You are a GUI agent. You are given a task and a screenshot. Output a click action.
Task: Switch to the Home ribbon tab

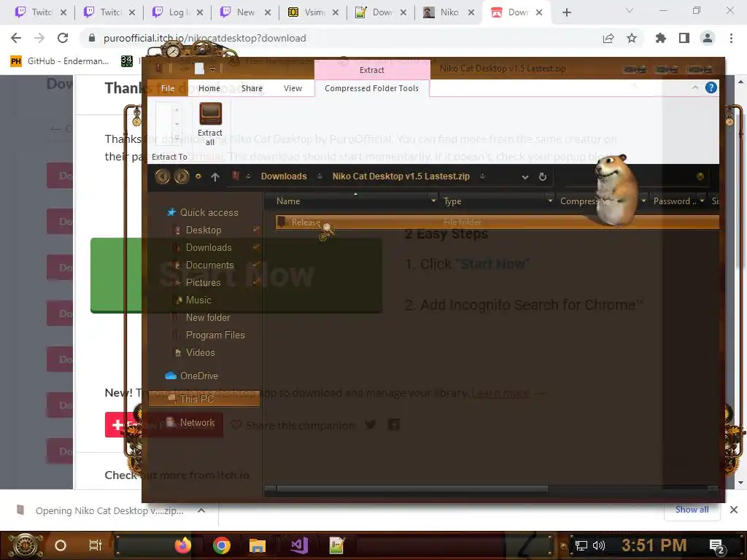tap(209, 88)
